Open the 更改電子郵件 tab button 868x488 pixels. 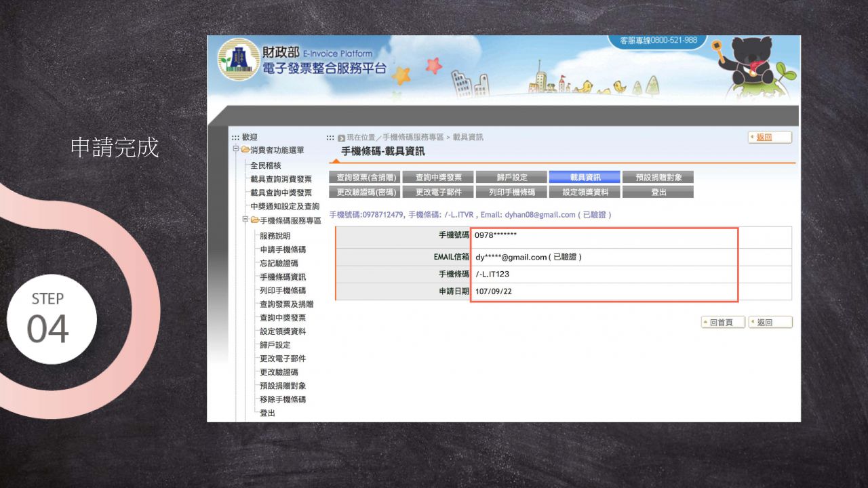pos(438,192)
